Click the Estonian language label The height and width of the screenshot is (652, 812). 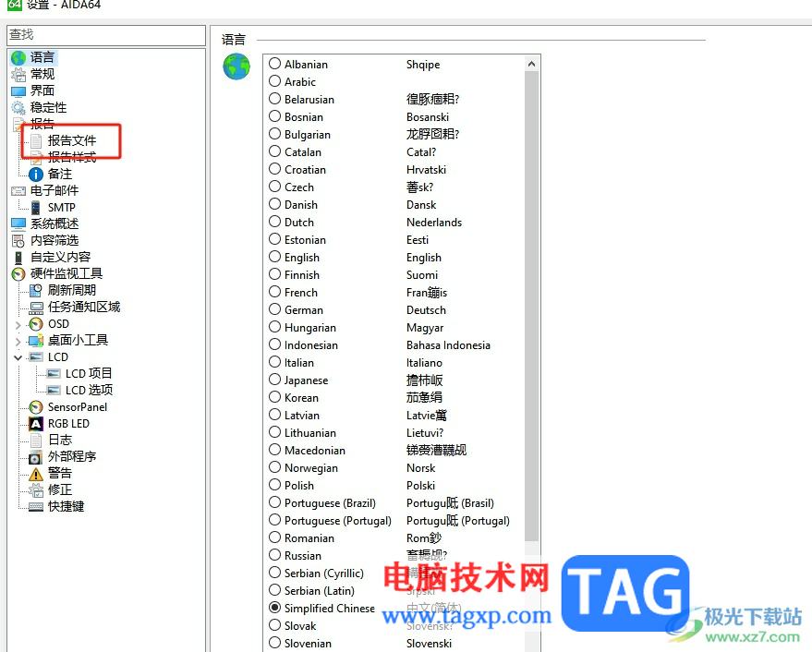pyautogui.click(x=305, y=240)
